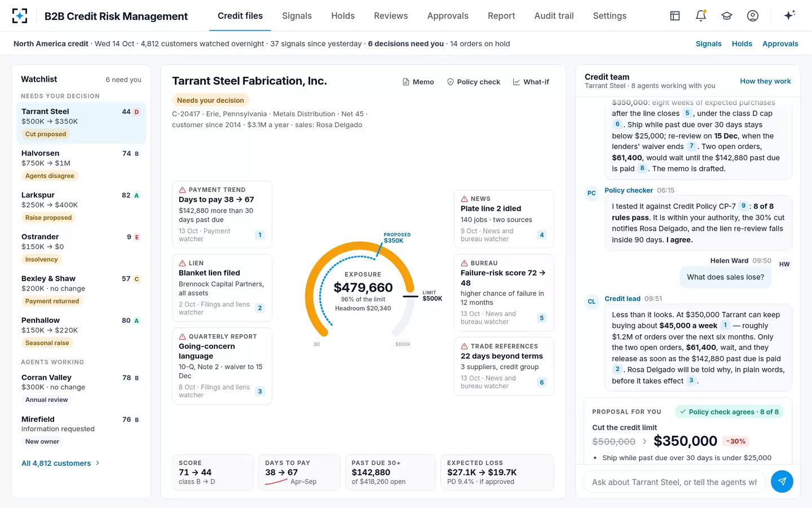Click the How they work link
This screenshot has width=812, height=508.
(765, 81)
